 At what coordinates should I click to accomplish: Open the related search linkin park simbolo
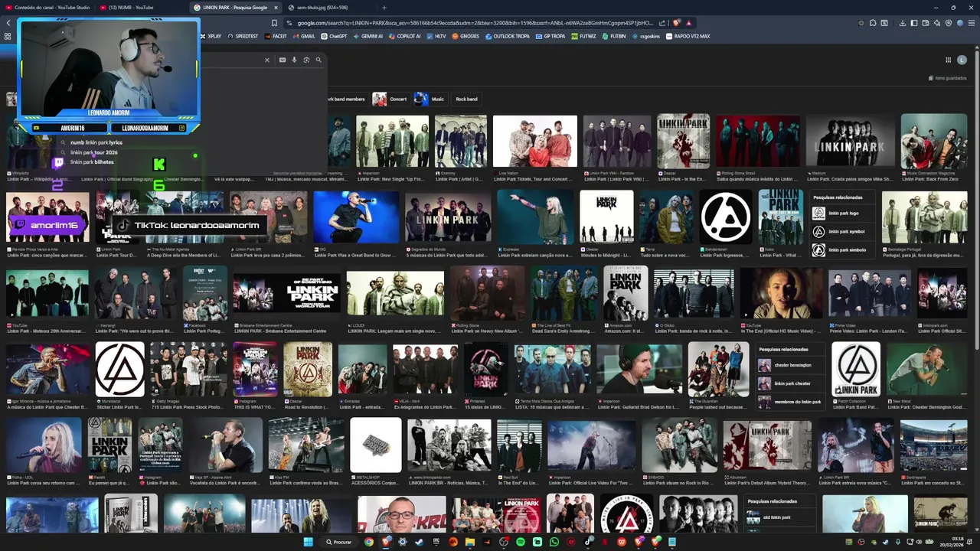842,249
